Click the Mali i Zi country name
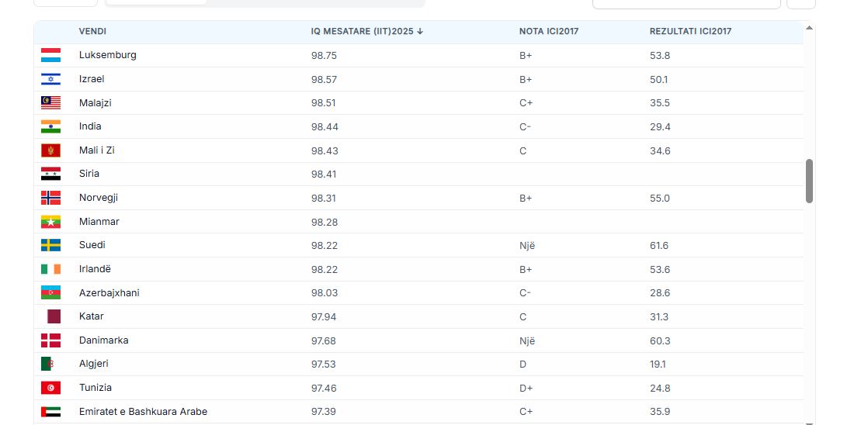 97,150
